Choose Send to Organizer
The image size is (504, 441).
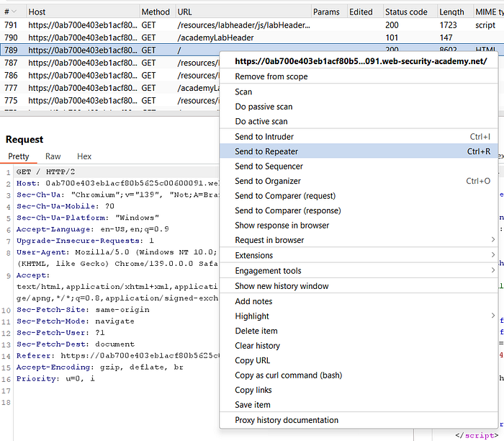359,181
